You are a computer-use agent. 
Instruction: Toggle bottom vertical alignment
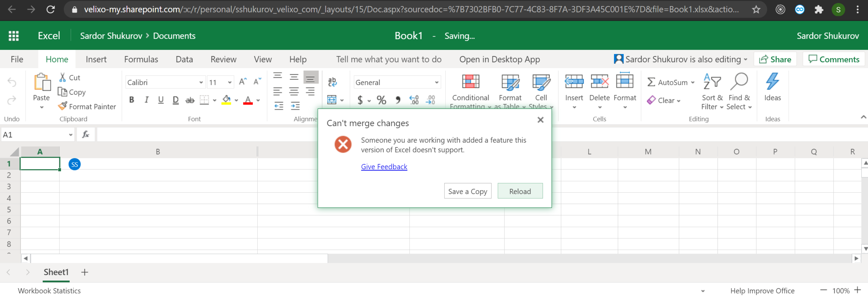[310, 77]
